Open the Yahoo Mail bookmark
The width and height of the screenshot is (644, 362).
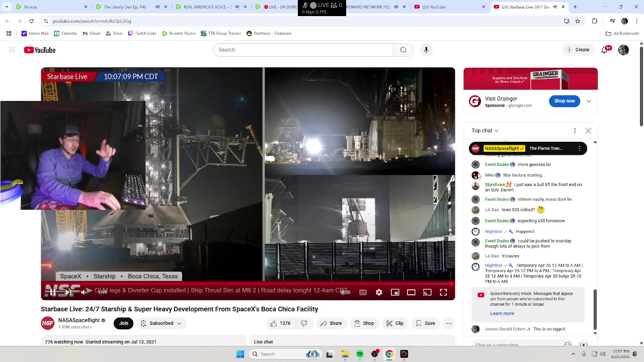[x=35, y=34]
